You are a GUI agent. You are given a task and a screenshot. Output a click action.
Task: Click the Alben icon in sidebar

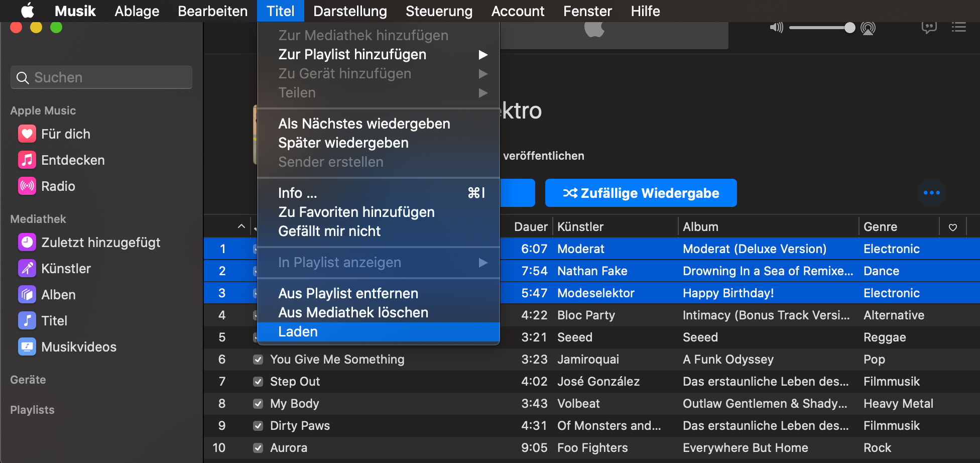tap(27, 295)
